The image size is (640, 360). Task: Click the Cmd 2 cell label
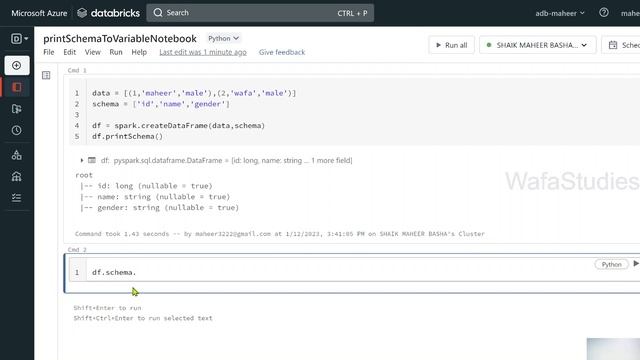(77, 249)
